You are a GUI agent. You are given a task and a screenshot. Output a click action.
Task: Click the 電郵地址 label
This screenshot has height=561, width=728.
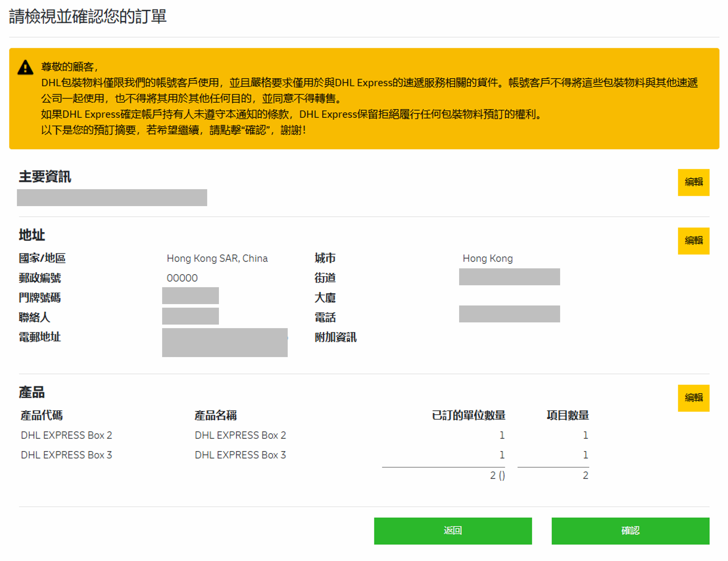pyautogui.click(x=40, y=337)
